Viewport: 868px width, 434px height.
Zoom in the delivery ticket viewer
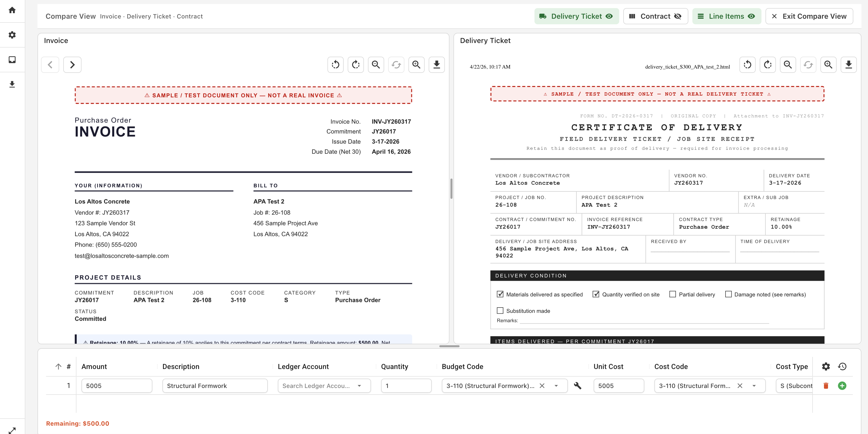828,65
